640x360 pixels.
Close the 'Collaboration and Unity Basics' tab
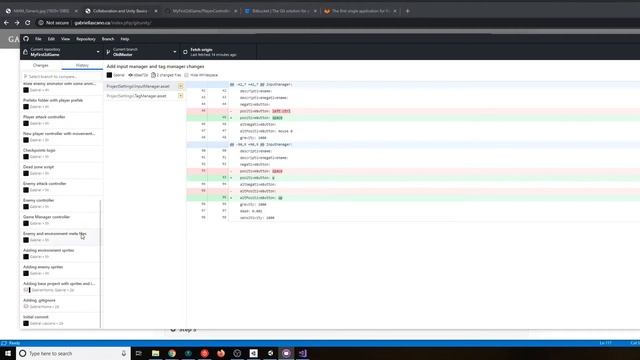(x=156, y=11)
